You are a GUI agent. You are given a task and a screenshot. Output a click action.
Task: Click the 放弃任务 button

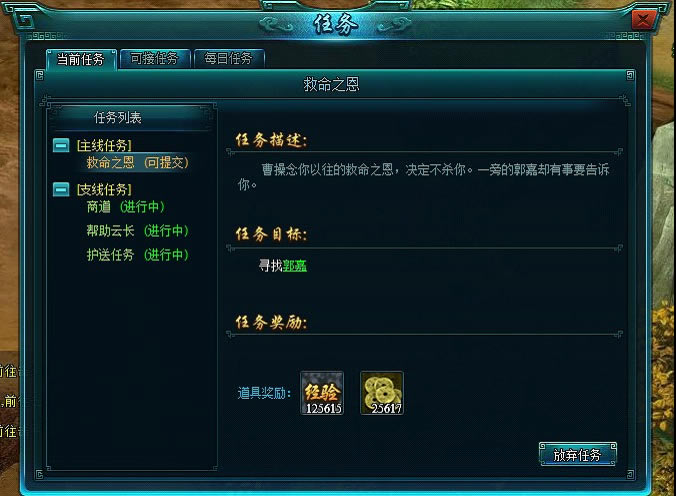click(578, 454)
